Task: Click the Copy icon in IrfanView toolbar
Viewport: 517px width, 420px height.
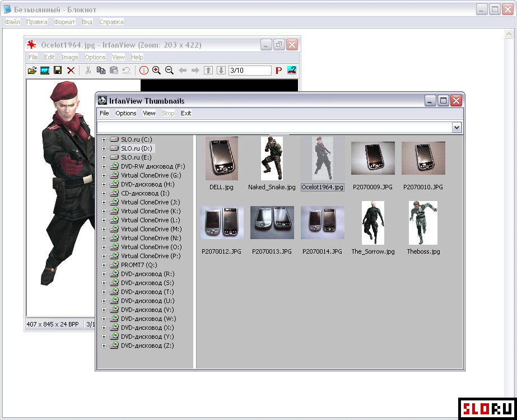Action: (x=101, y=71)
